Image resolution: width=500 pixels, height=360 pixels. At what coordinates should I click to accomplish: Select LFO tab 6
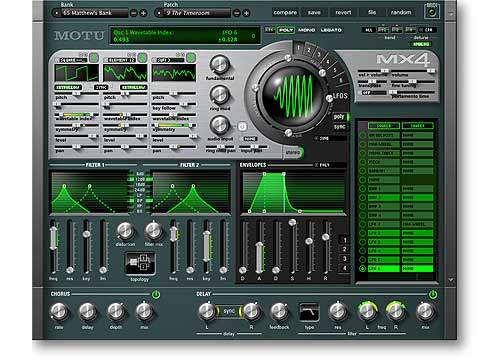click(341, 80)
